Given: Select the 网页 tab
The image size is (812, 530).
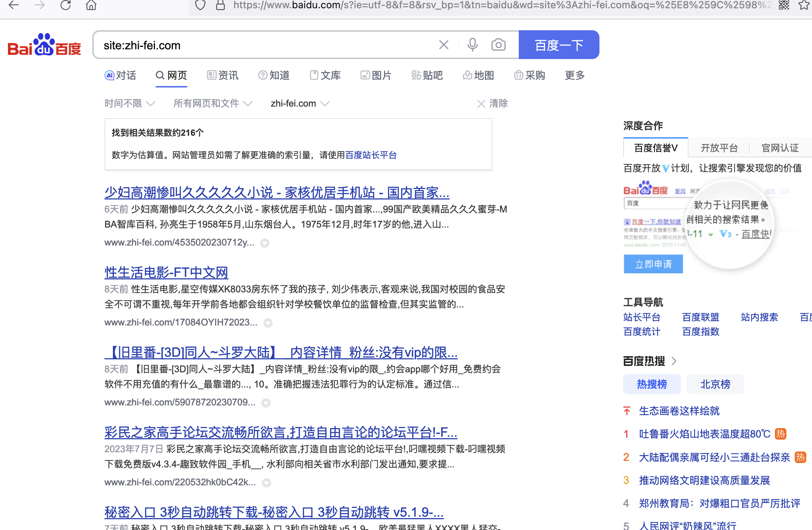Looking at the screenshot, I should (x=171, y=75).
